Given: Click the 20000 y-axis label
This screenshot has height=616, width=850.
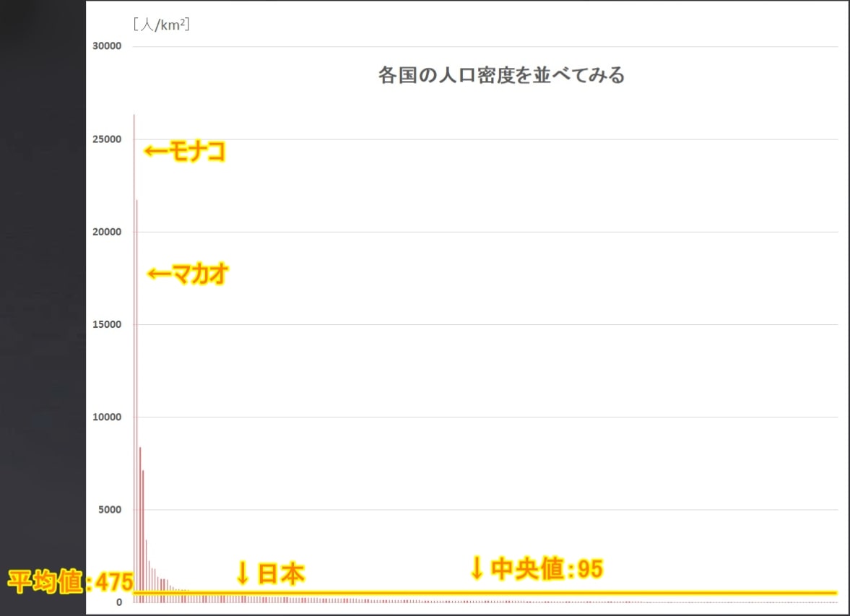Looking at the screenshot, I should click(107, 232).
